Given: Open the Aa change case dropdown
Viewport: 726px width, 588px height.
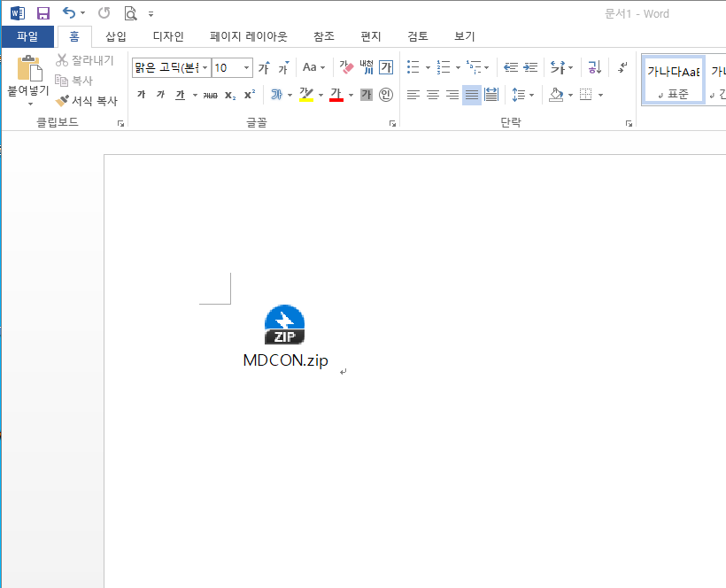Looking at the screenshot, I should coord(314,67).
